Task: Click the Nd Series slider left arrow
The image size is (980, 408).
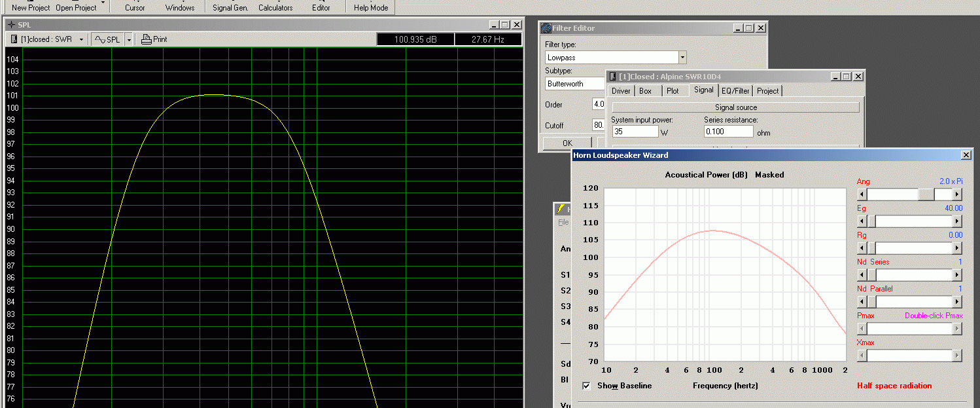Action: point(862,275)
